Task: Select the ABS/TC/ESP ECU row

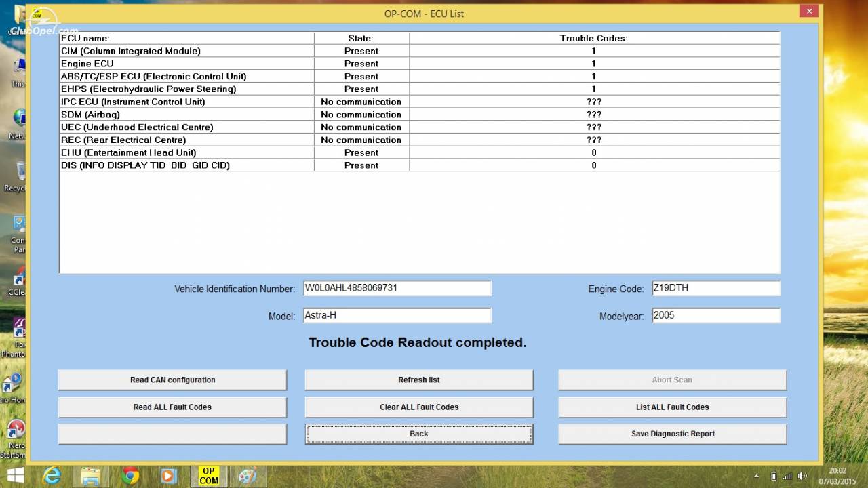Action: tap(420, 77)
